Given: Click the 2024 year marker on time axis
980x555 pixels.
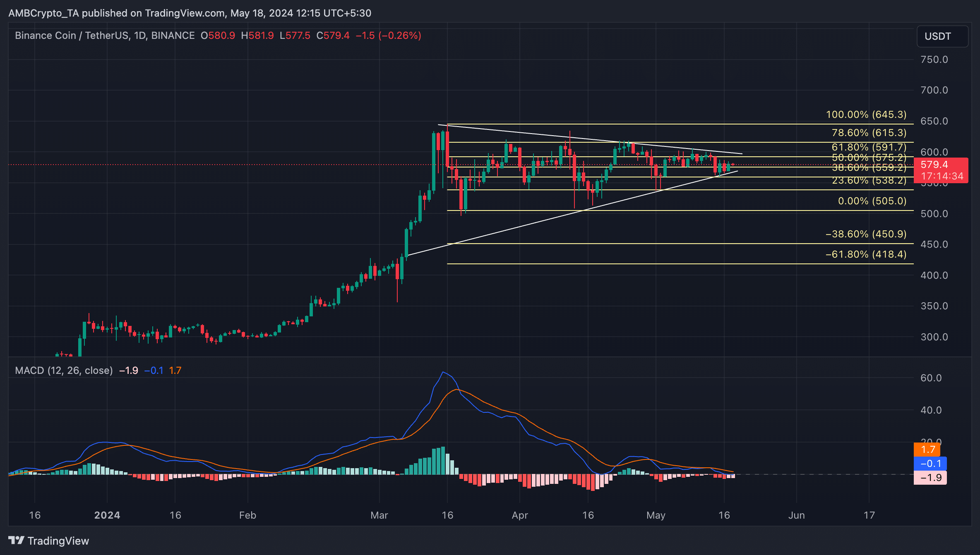Looking at the screenshot, I should (x=107, y=515).
